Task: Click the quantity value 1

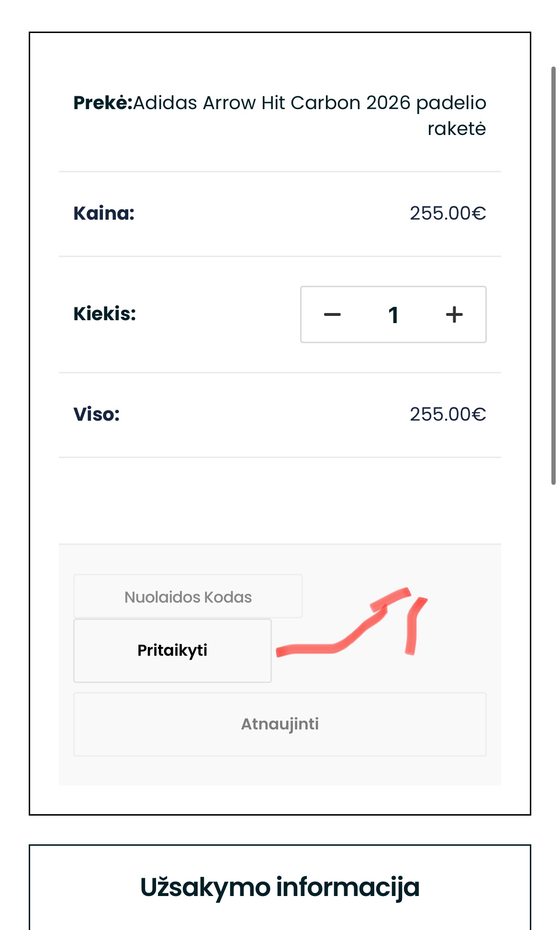Action: [393, 315]
